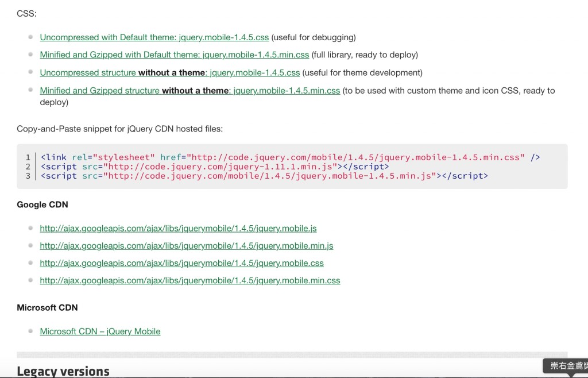This screenshot has width=588, height=378.
Task: Open Minified and Gzipped Default theme CSS link
Action: tap(175, 55)
